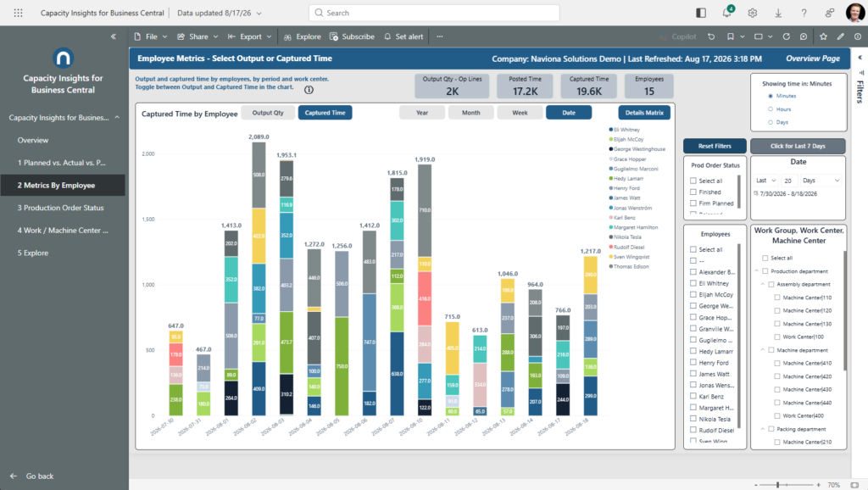The height and width of the screenshot is (490, 868).
Task: Collapse the Machine department tree node
Action: pyautogui.click(x=762, y=350)
